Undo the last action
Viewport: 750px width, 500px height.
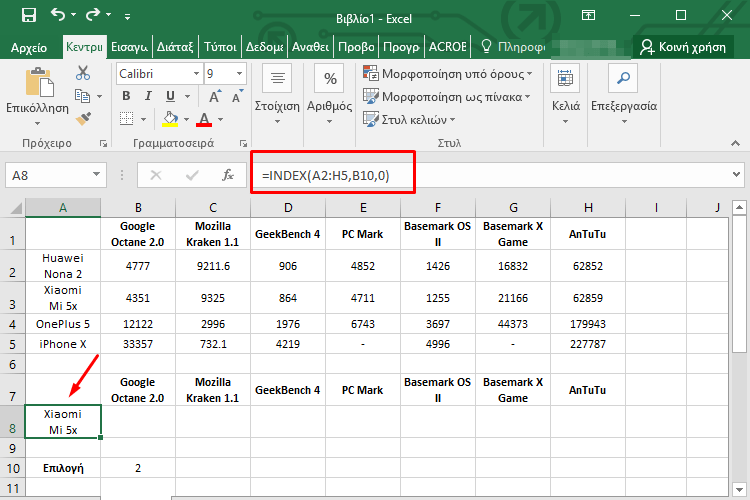click(58, 15)
